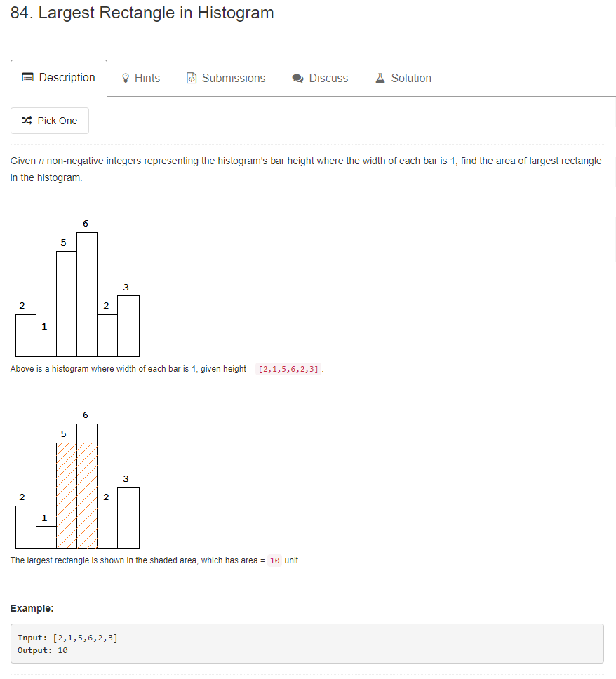Click the problem title heading
616x679 pixels.
[142, 13]
